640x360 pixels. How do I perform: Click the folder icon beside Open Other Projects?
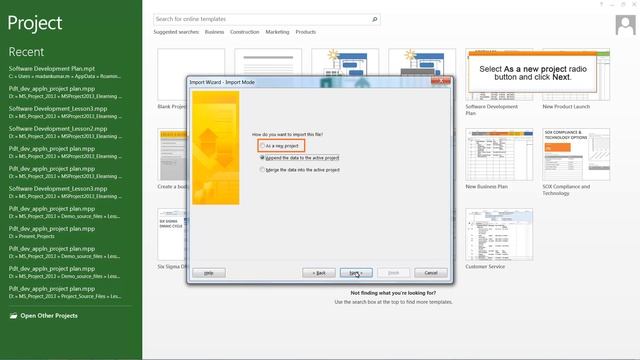click(x=13, y=316)
